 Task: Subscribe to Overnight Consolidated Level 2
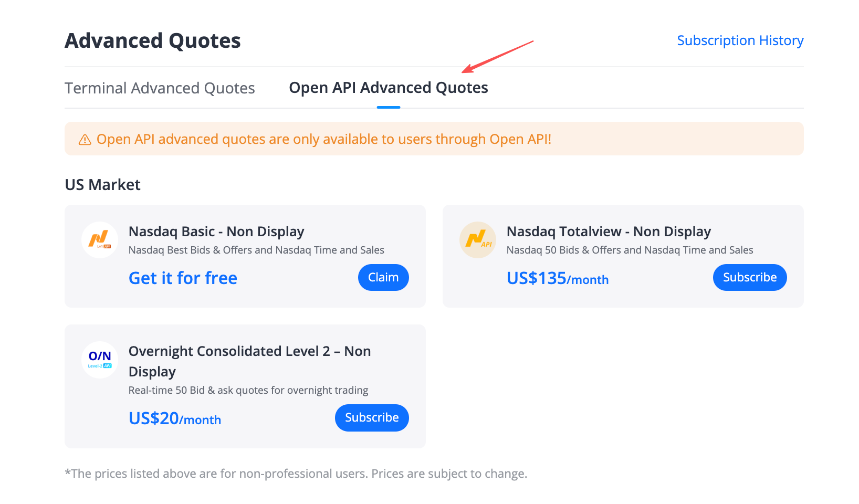point(372,418)
